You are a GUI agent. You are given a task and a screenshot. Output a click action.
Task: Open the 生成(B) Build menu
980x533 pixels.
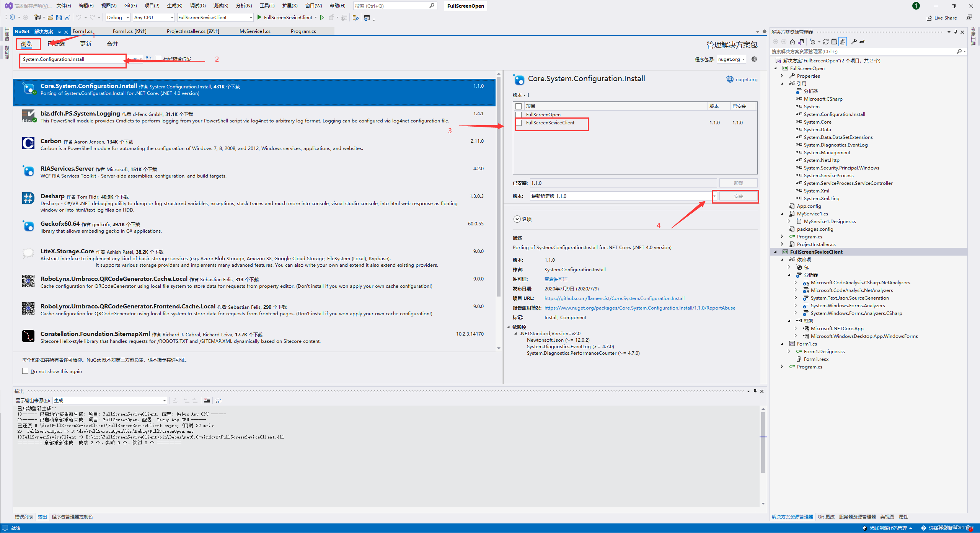[x=174, y=6]
